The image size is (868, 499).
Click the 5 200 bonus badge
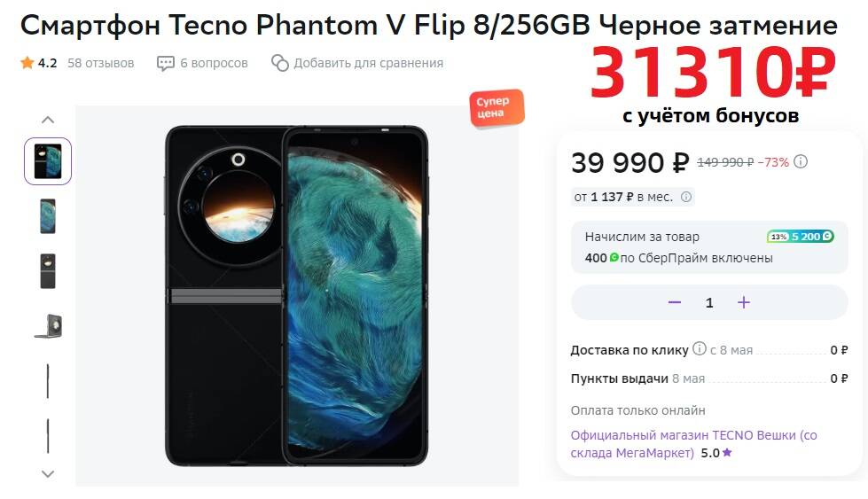(801, 237)
